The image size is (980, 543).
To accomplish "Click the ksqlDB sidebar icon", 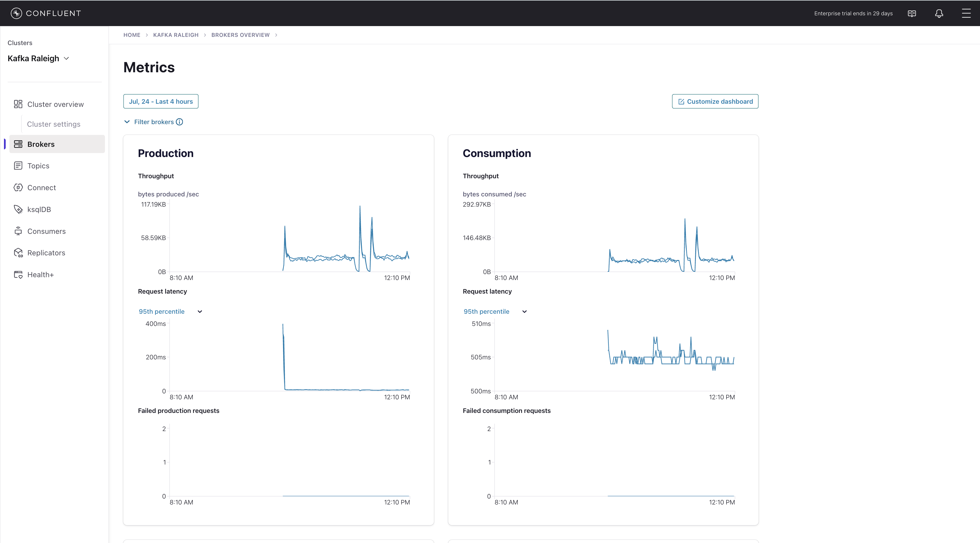I will coord(18,209).
